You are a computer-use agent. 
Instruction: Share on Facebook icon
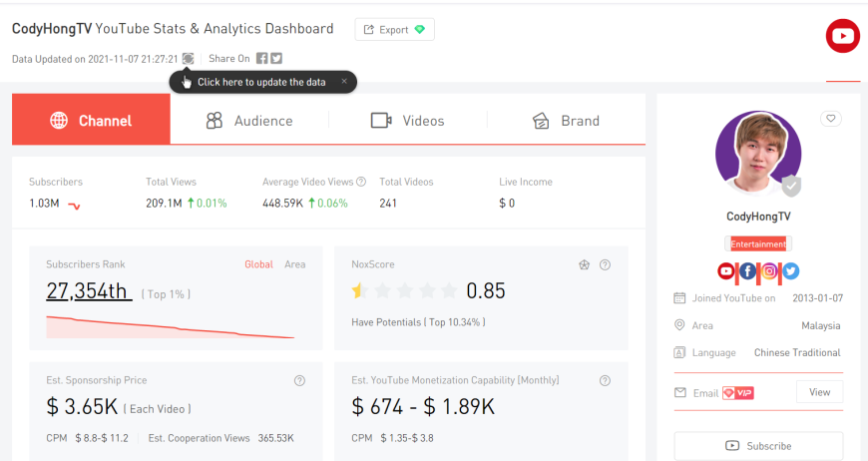click(x=261, y=58)
